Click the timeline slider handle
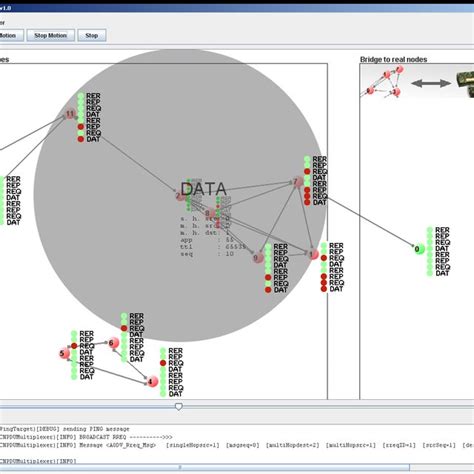The image size is (474, 474). [x=179, y=406]
